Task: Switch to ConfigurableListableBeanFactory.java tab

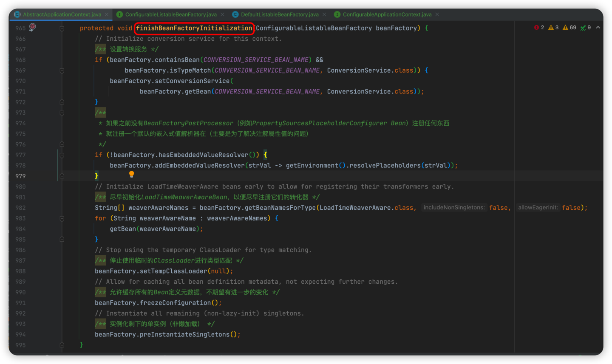Action: point(171,14)
